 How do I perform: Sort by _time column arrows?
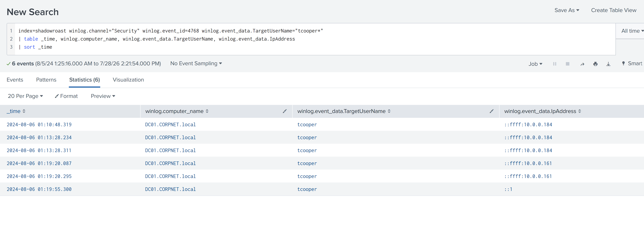tap(24, 111)
